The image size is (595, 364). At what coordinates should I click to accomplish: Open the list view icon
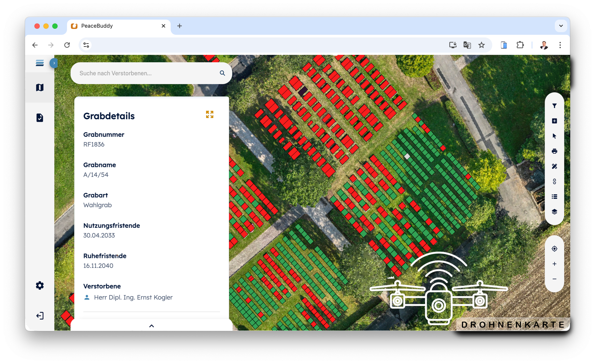(554, 197)
